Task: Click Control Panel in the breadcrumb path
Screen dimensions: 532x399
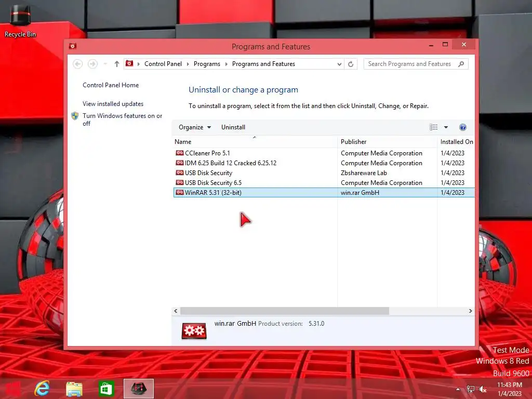Action: pos(163,64)
